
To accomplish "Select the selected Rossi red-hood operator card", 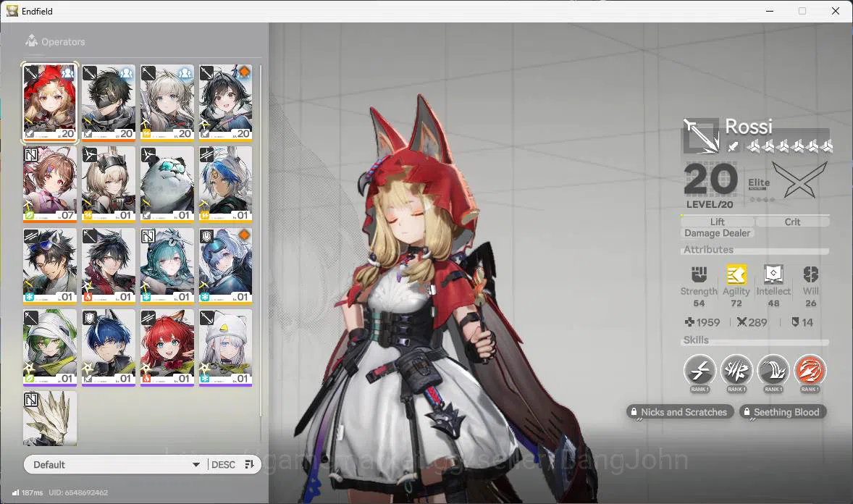I will (x=50, y=103).
